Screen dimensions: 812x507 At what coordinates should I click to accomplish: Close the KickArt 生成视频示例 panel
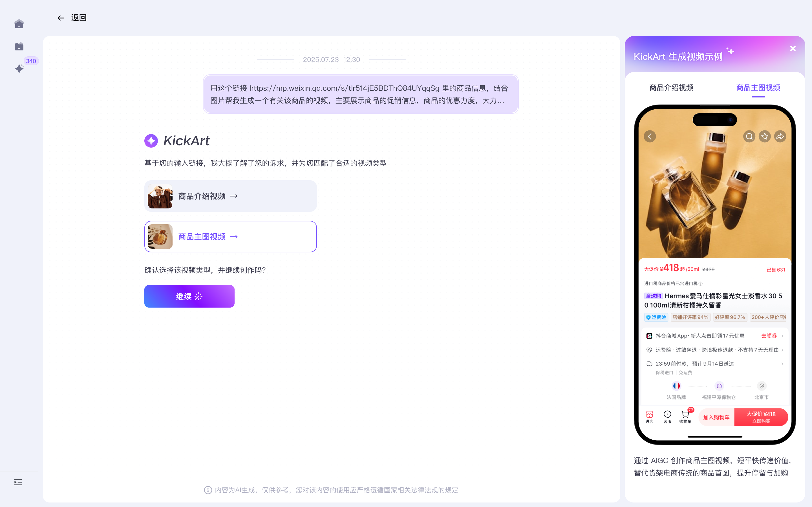tap(793, 49)
